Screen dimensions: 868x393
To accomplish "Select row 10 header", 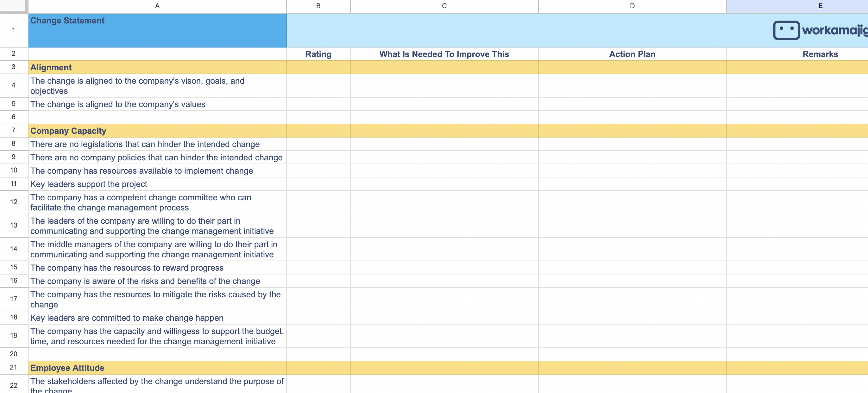I will (x=14, y=171).
